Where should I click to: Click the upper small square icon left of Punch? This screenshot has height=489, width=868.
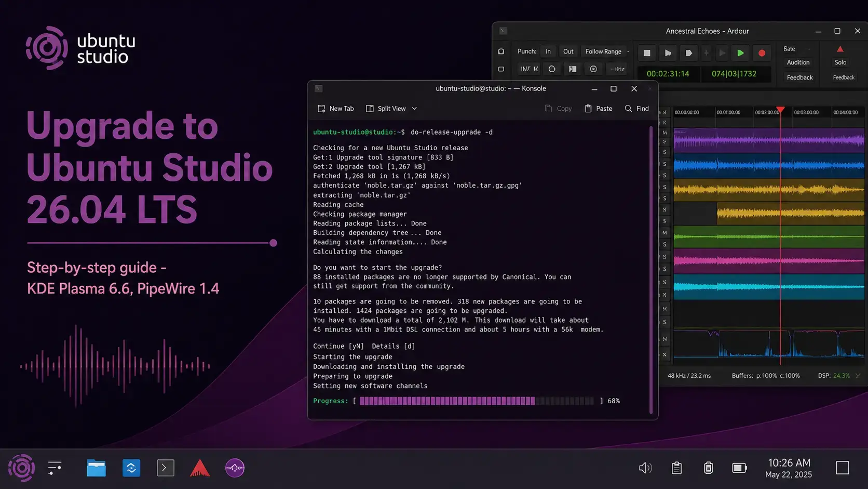(501, 51)
